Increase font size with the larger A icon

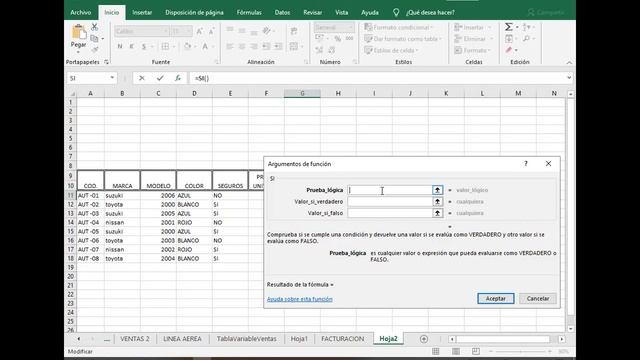(x=200, y=31)
